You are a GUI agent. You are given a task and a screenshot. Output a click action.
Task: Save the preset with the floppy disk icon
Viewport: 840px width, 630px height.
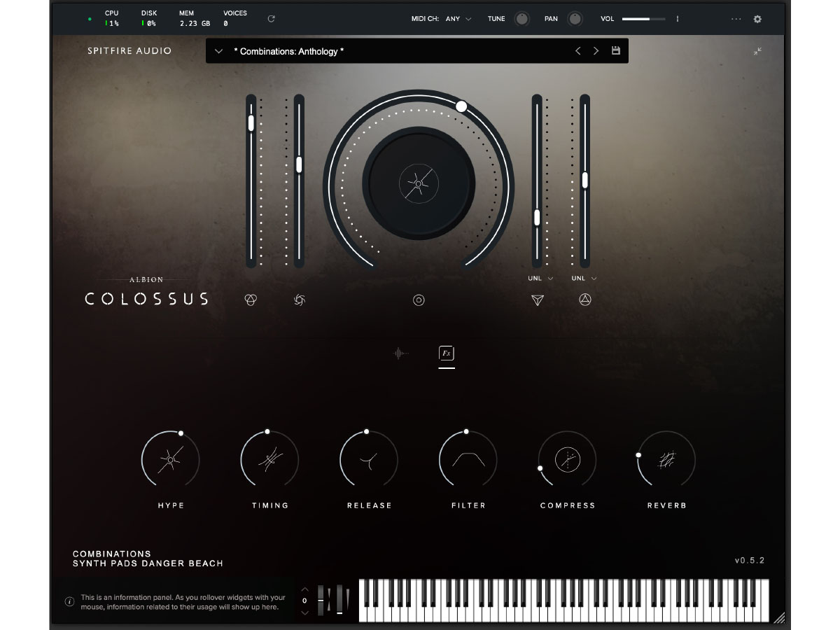(616, 51)
